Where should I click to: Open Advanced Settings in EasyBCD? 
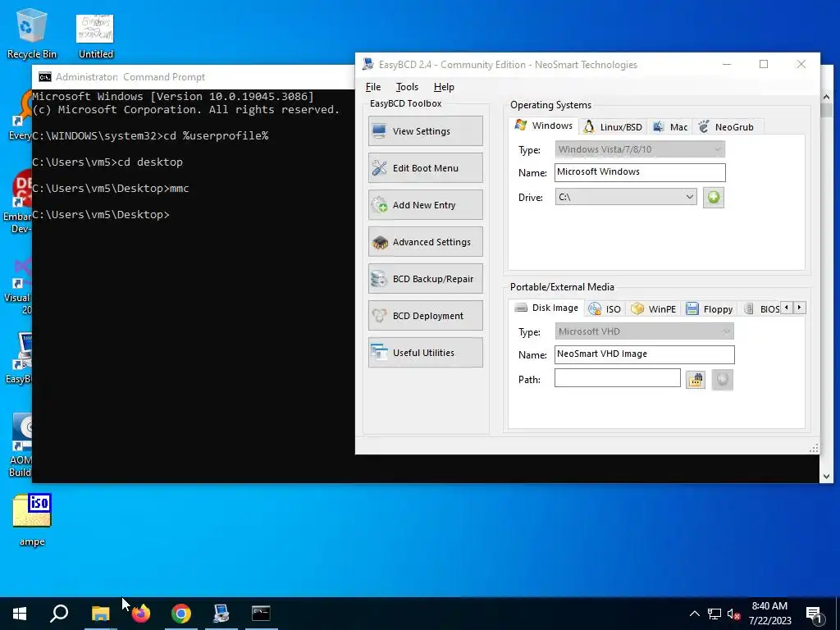(x=426, y=242)
